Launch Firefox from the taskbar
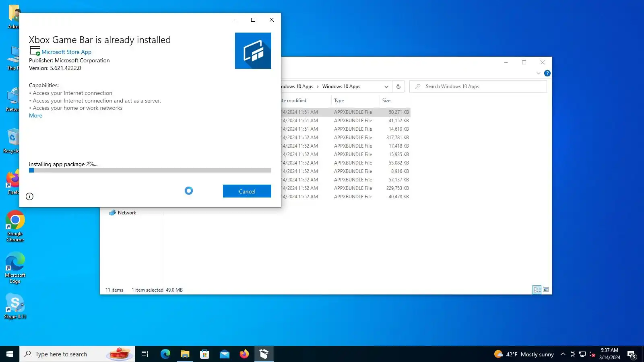This screenshot has height=362, width=644. (244, 354)
